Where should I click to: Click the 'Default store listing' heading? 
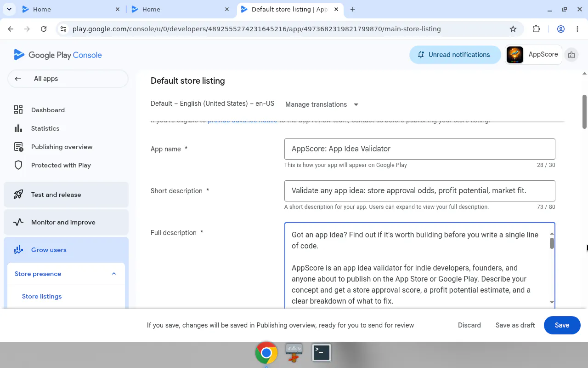tap(188, 81)
